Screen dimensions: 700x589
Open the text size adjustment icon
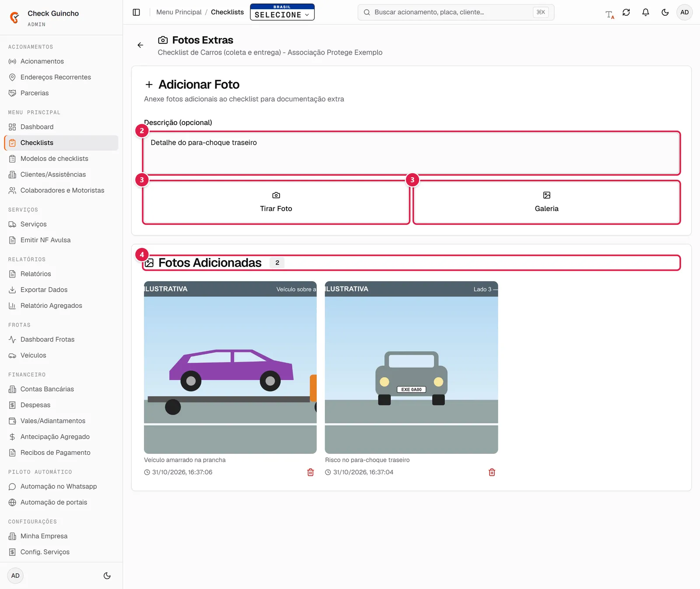609,14
